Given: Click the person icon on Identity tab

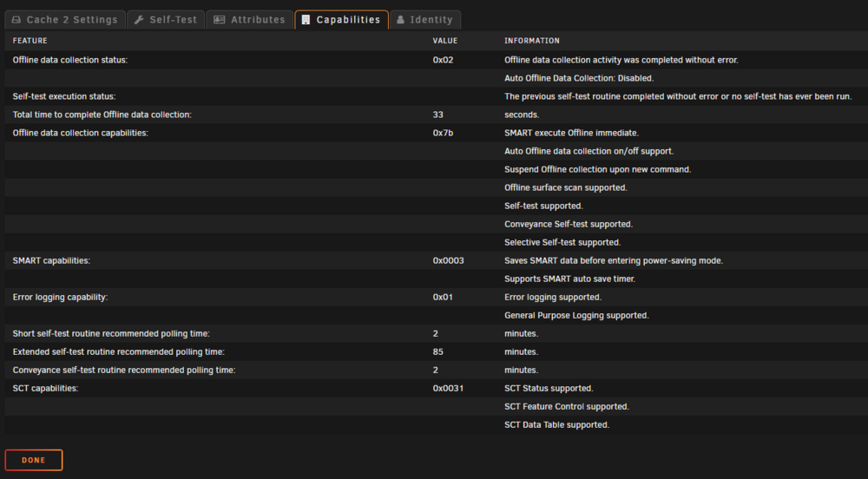Looking at the screenshot, I should (401, 19).
